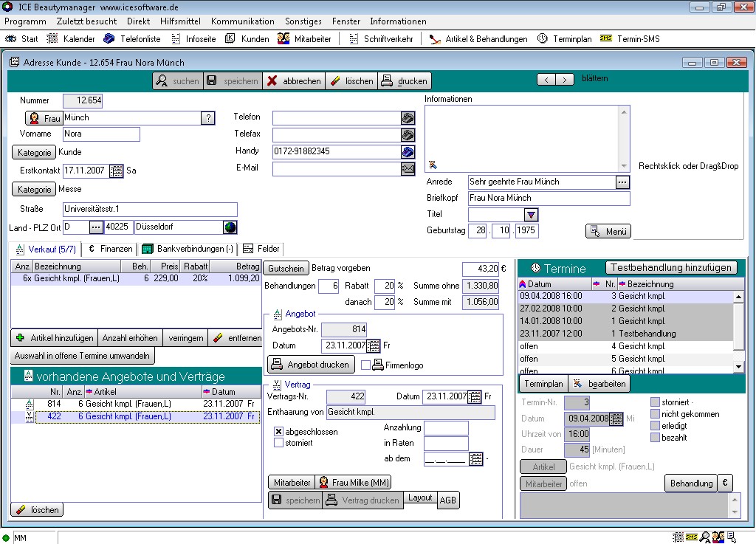Open the Land selection ellipsis button
This screenshot has height=544, width=756.
pyautogui.click(x=96, y=227)
